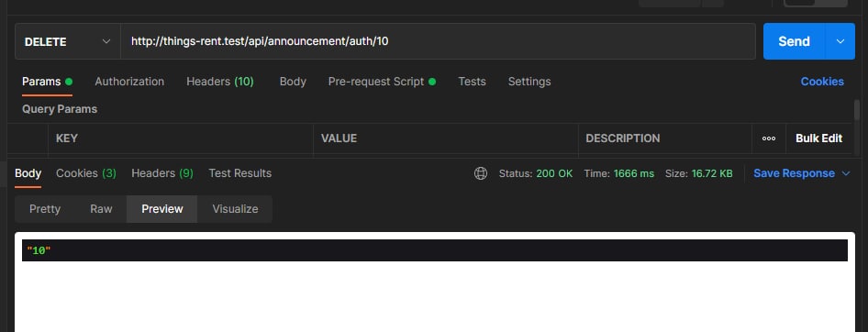Image resolution: width=868 pixels, height=332 pixels.
Task: Click the "10" response output text
Action: coord(39,250)
